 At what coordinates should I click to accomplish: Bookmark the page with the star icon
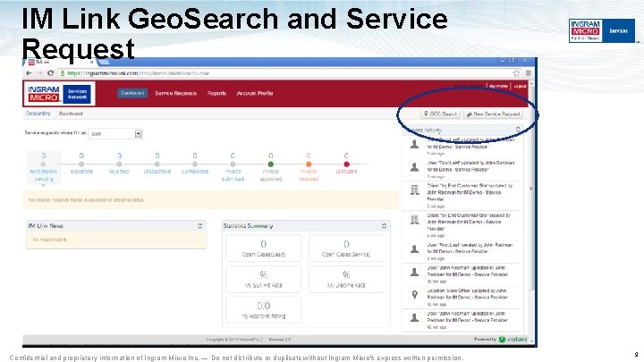tap(516, 73)
